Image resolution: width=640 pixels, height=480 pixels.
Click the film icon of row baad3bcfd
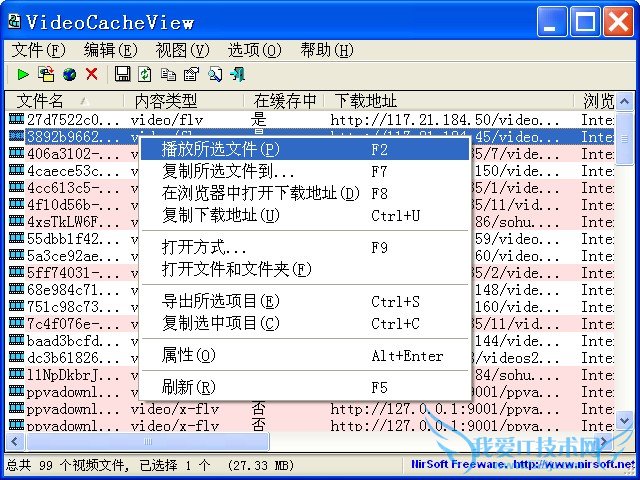click(x=16, y=340)
